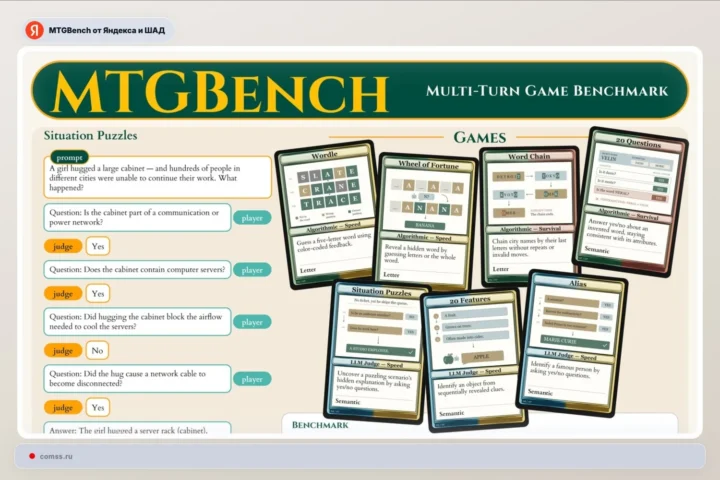The image size is (720, 480).
Task: Open the comss.ru source link
Action: coord(56,457)
